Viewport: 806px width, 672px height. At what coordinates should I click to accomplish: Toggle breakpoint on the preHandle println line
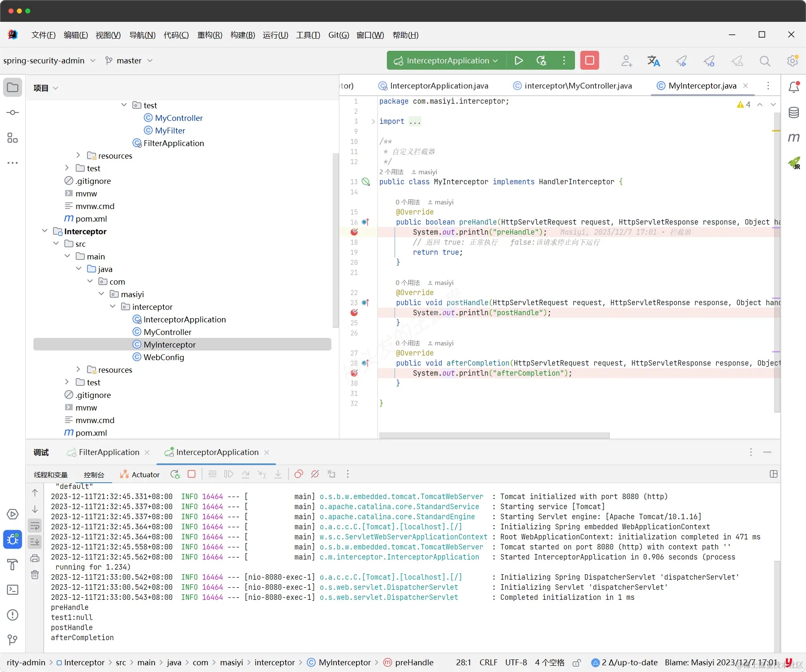(354, 232)
